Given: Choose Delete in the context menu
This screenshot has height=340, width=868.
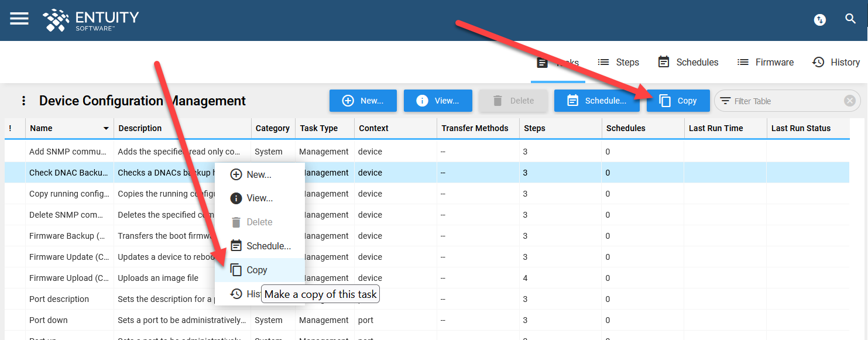Looking at the screenshot, I should click(259, 222).
